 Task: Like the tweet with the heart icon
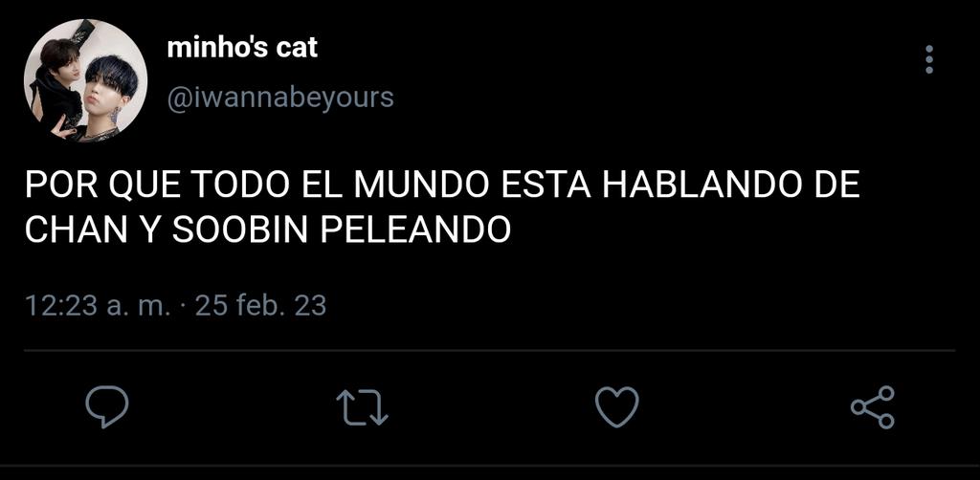pyautogui.click(x=617, y=407)
